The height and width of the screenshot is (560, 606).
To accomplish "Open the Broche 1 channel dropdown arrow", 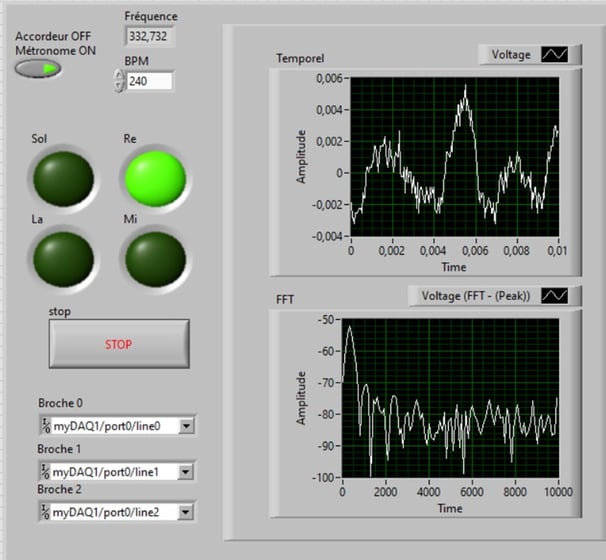I will pos(186,472).
